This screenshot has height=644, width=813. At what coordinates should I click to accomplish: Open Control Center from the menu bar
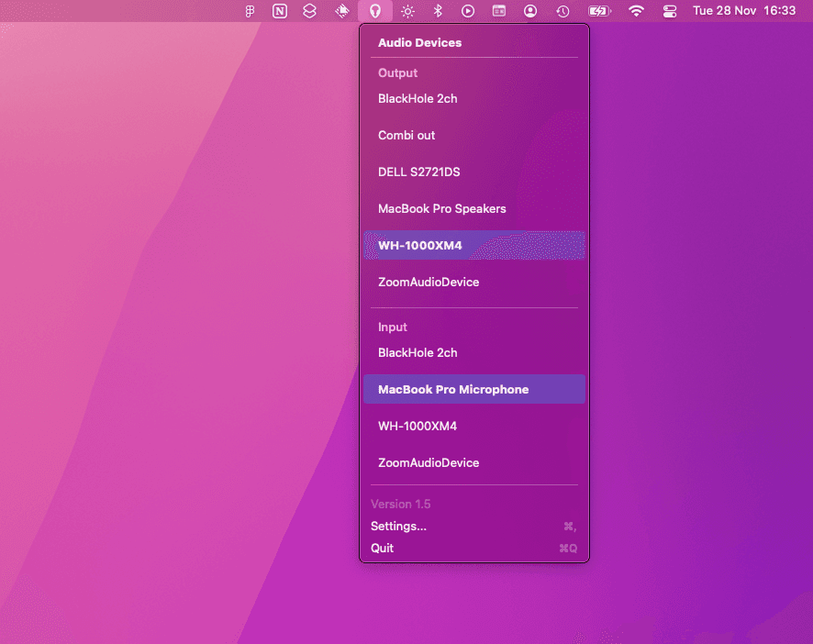669,11
